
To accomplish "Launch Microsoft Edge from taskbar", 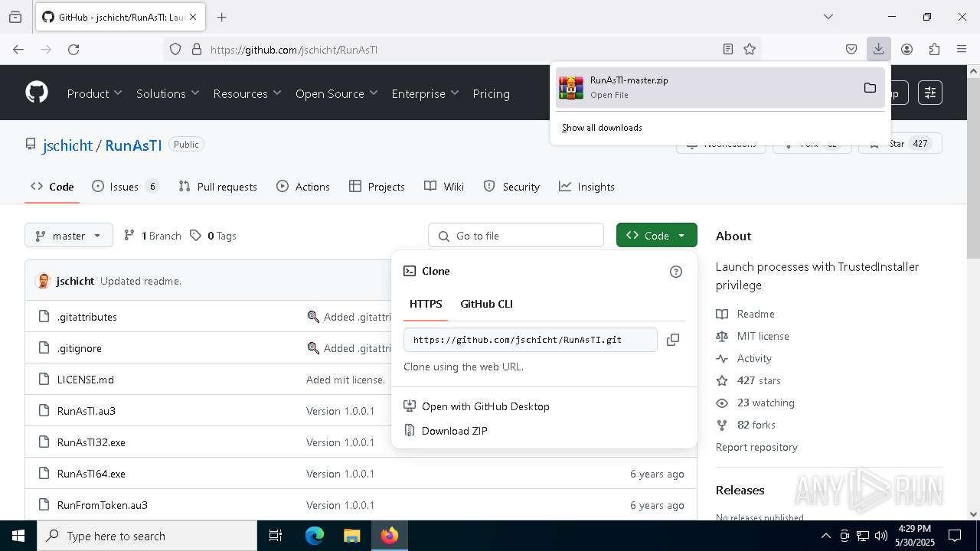I will 315,536.
